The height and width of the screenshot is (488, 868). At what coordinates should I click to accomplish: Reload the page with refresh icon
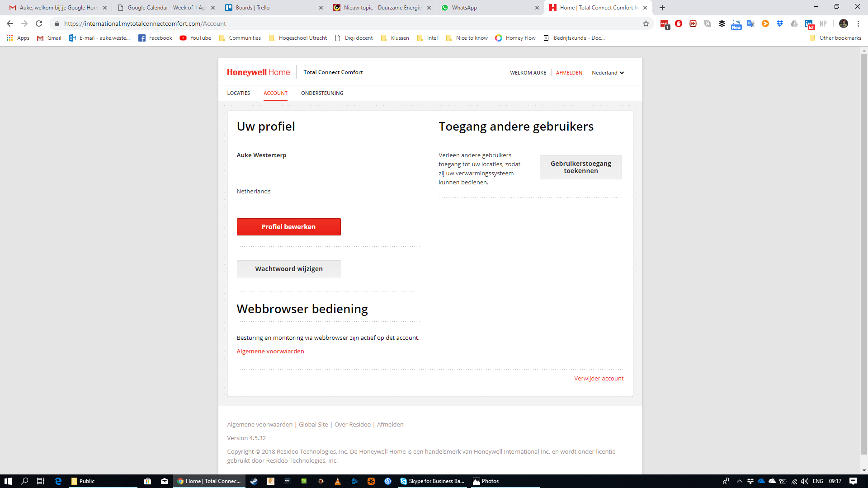click(39, 23)
